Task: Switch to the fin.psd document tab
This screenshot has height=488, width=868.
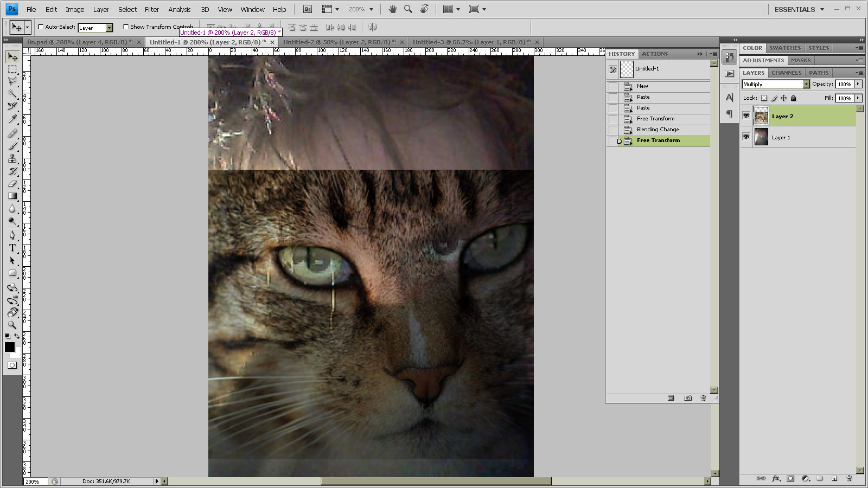Action: point(79,42)
